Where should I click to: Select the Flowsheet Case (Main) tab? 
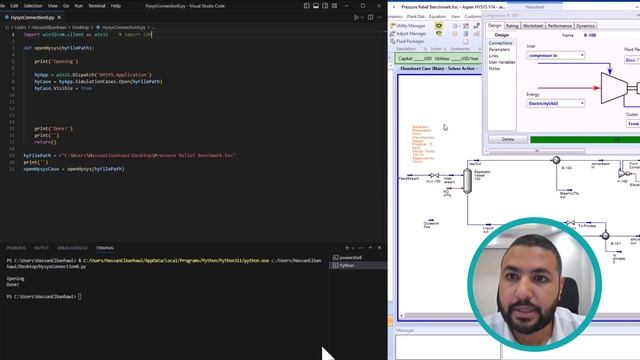click(438, 69)
